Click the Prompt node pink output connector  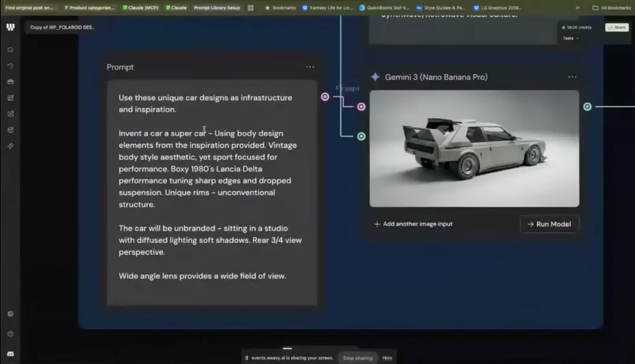point(325,97)
